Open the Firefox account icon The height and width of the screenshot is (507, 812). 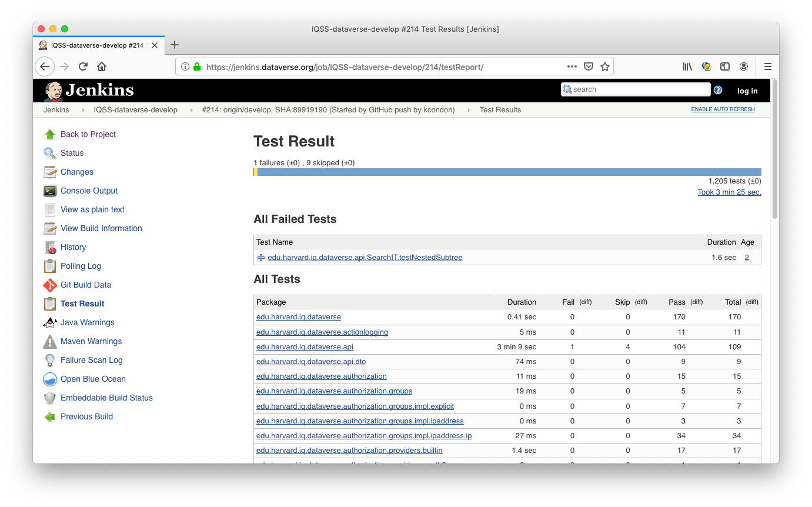coord(744,66)
